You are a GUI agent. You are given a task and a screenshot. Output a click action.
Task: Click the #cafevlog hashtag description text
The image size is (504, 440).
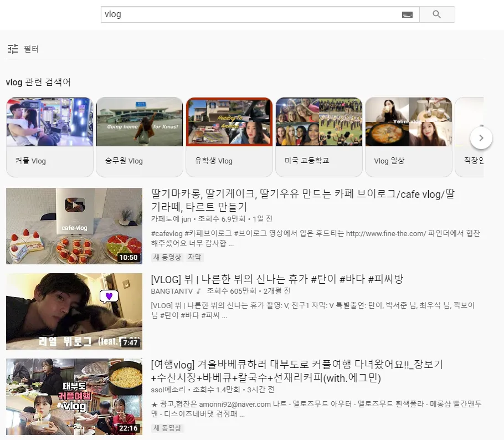[315, 238]
